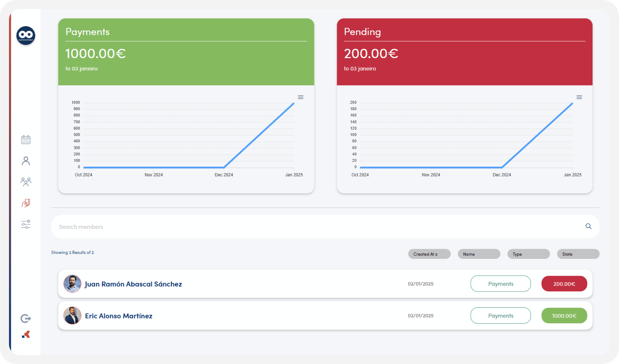Open the calendar section in the sidebar

[x=26, y=140]
